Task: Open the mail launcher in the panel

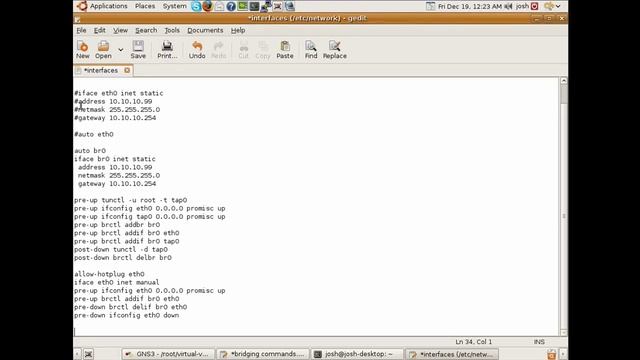Action: [219, 6]
